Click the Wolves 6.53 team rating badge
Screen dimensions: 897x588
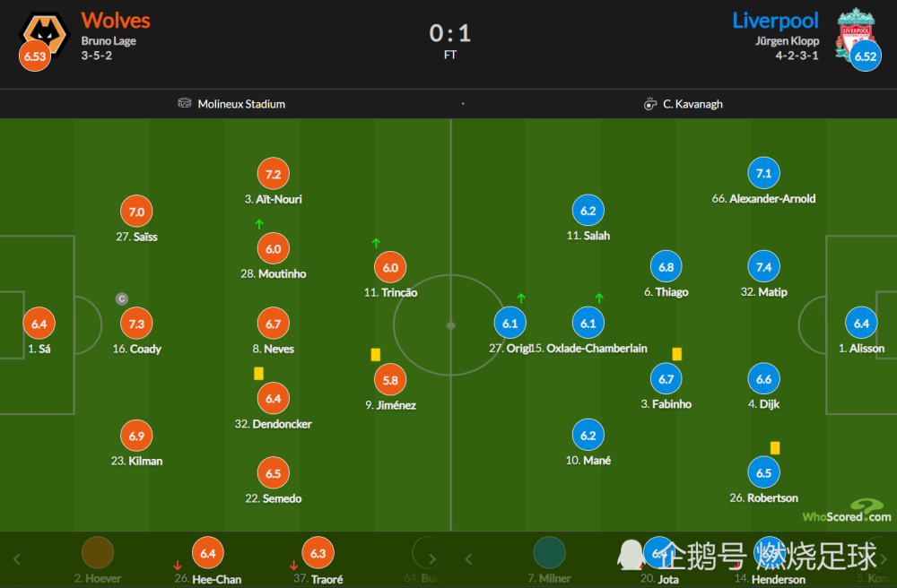pos(35,56)
